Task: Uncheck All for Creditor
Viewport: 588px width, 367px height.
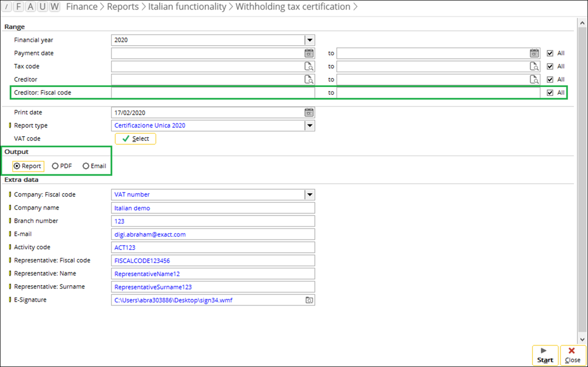Action: (550, 79)
